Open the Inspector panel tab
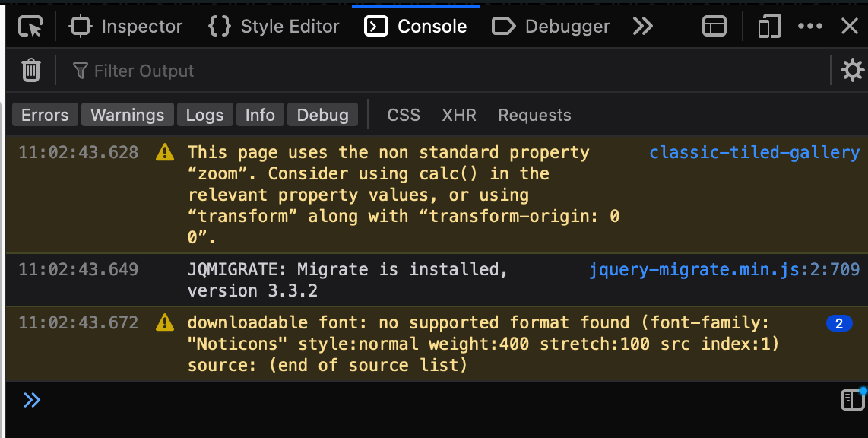Screen dimensions: 868x438 126,26
